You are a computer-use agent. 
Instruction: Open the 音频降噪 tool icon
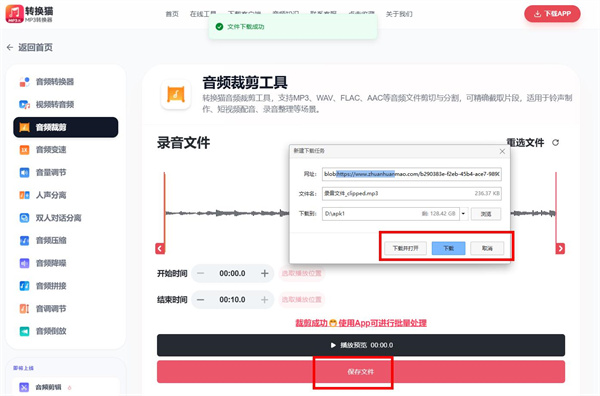[x=24, y=263]
